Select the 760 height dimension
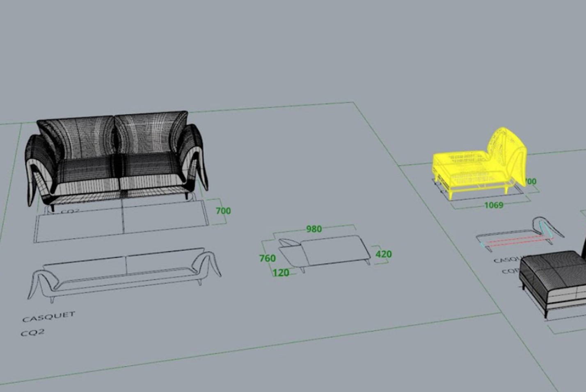The image size is (586, 392). click(x=267, y=258)
